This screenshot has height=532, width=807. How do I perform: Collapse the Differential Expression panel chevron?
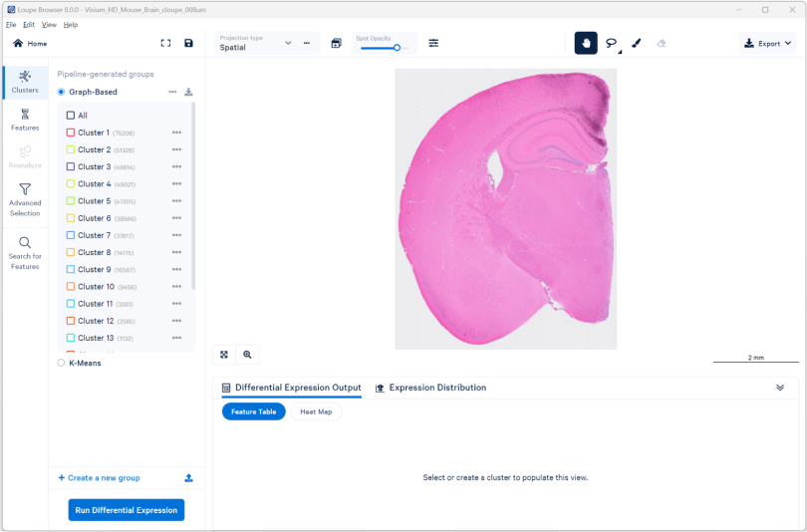click(780, 388)
